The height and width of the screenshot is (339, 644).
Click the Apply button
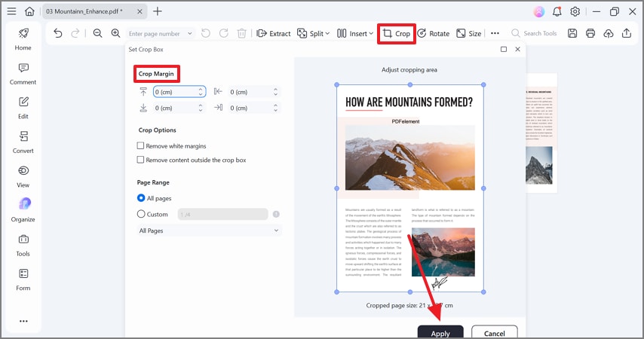click(440, 333)
